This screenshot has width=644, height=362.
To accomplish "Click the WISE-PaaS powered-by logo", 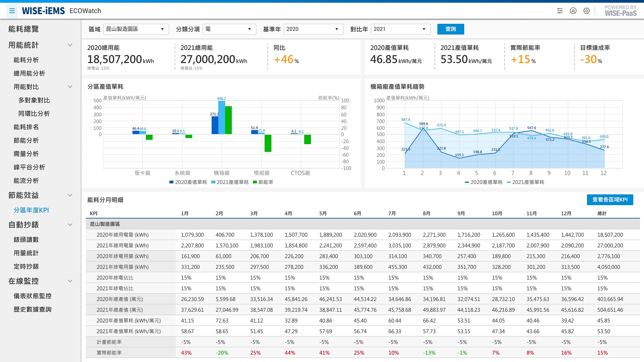I will 621,11.
